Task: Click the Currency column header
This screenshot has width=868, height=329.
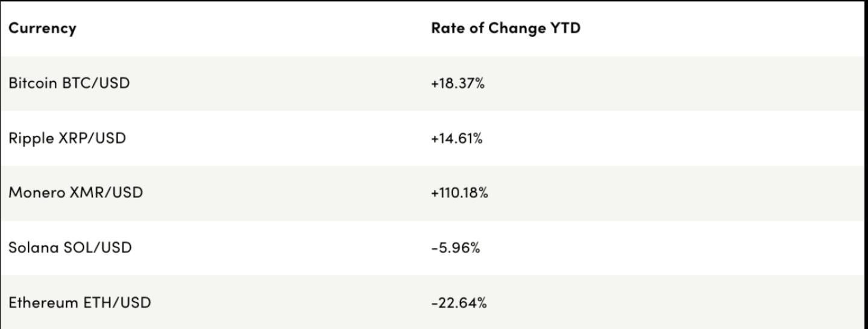Action: 42,28
